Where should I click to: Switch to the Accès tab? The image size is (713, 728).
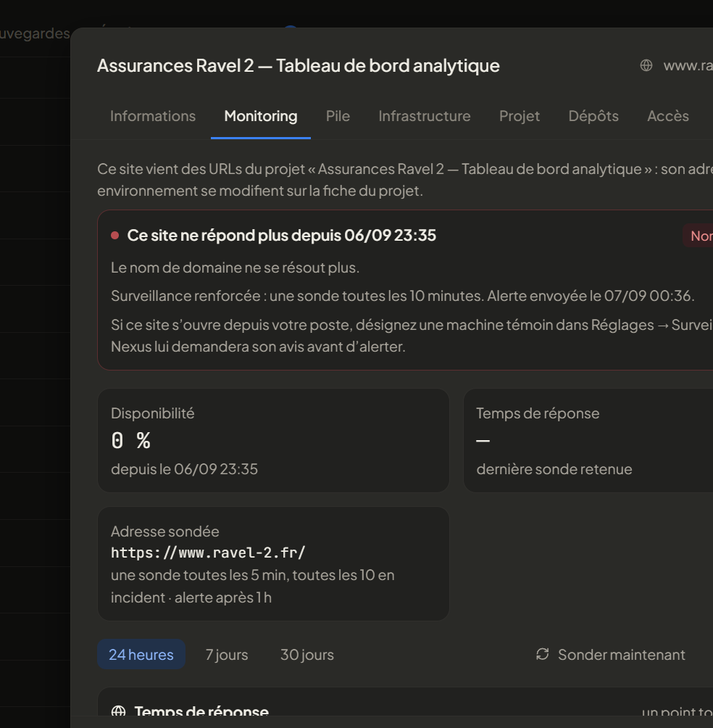click(x=668, y=116)
